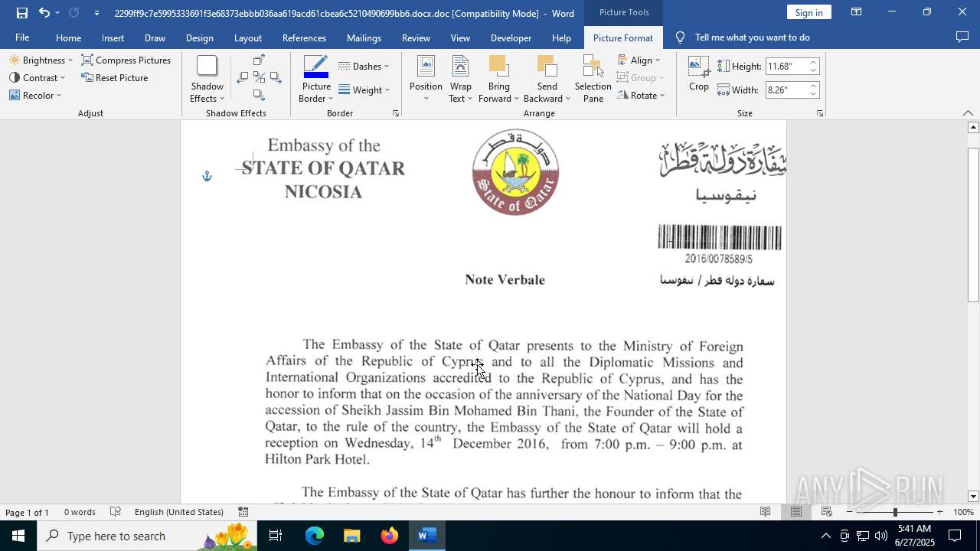Open Ribbon Display Options
Image resolution: width=980 pixels, height=551 pixels.
click(x=856, y=12)
